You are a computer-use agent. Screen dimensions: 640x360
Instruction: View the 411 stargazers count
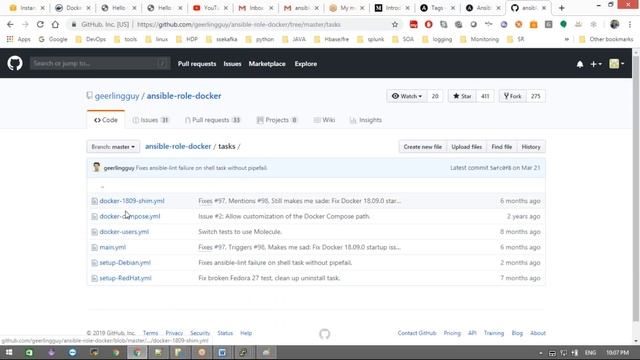[x=485, y=96]
